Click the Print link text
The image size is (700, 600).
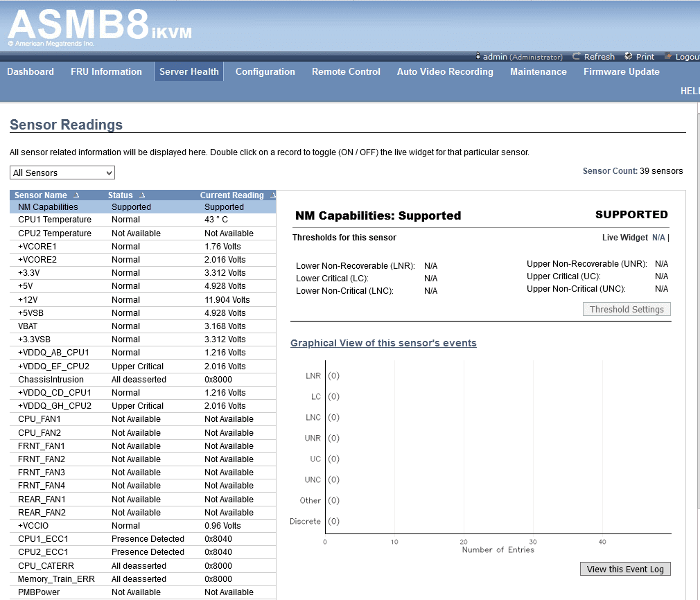(645, 57)
